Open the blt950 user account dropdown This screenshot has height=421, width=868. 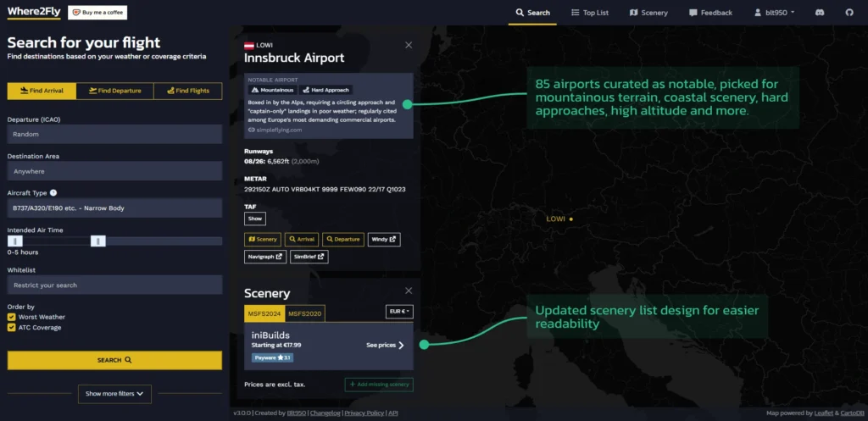click(775, 12)
